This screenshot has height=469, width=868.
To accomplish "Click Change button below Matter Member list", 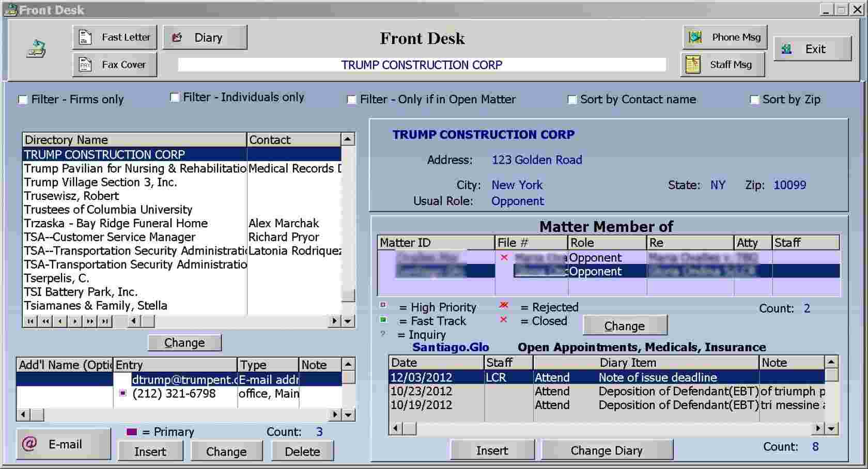I will 625,326.
